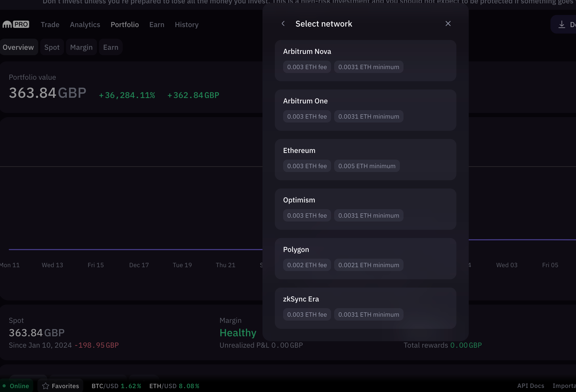Click the 0.002 ETH fee tag

pos(307,265)
